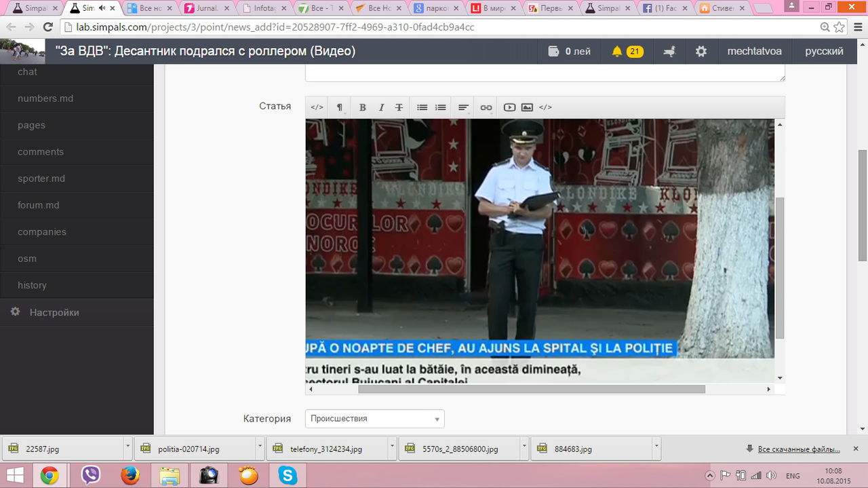Open the Windows Start menu

(16, 476)
